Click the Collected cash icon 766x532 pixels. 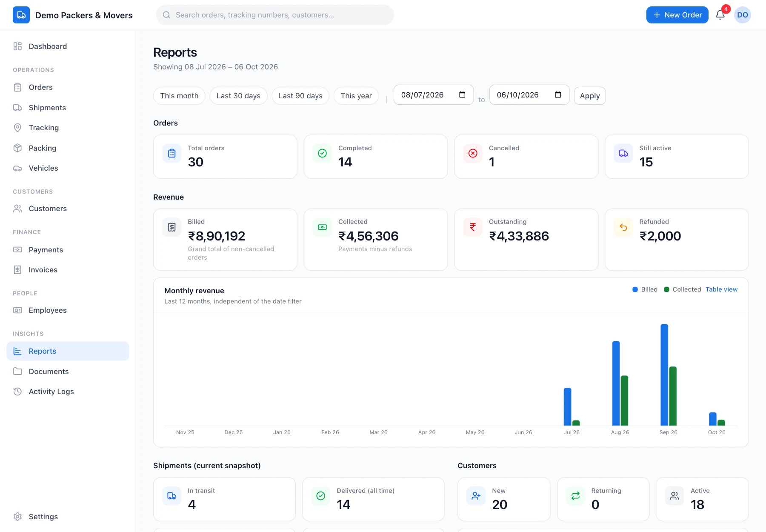coord(322,227)
